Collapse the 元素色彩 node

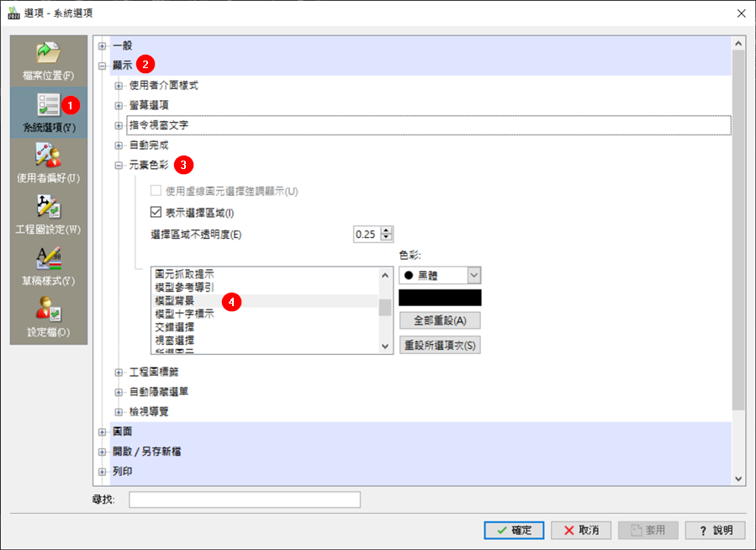(x=119, y=166)
